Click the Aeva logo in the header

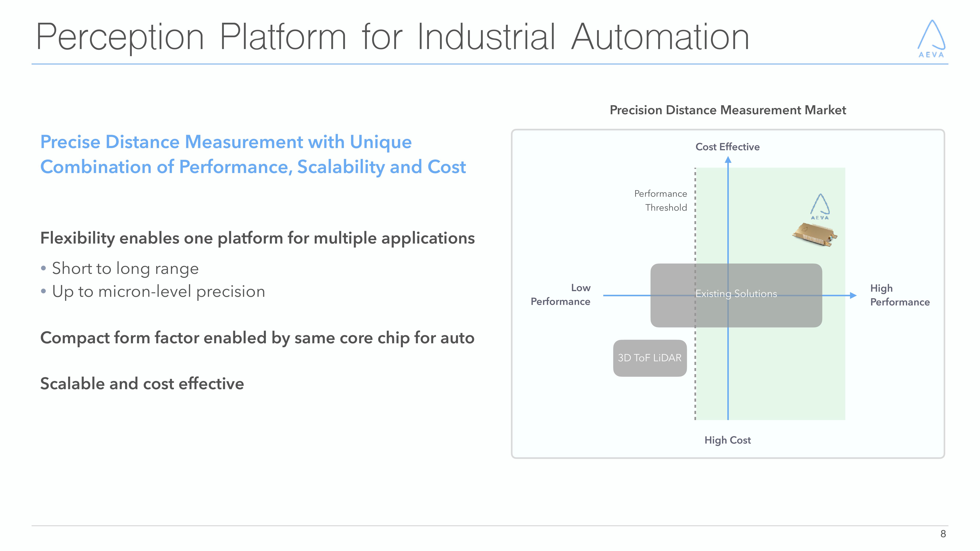[x=931, y=38]
